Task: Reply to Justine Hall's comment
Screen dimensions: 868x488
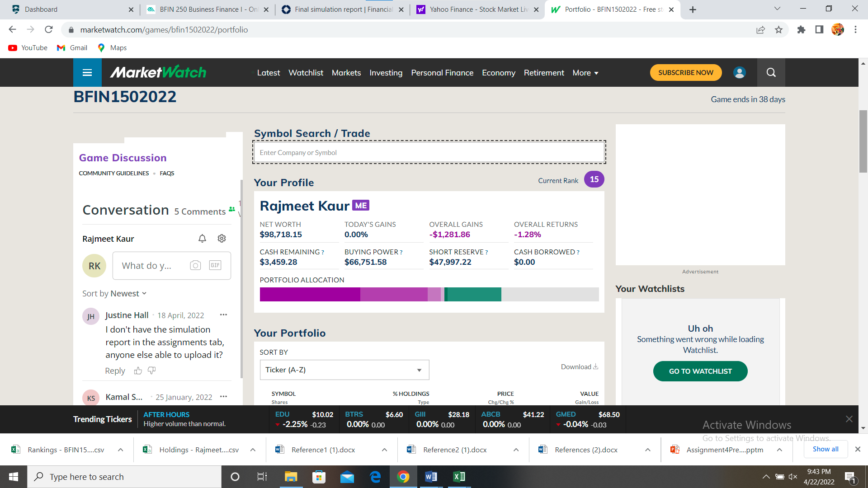Action: (115, 371)
